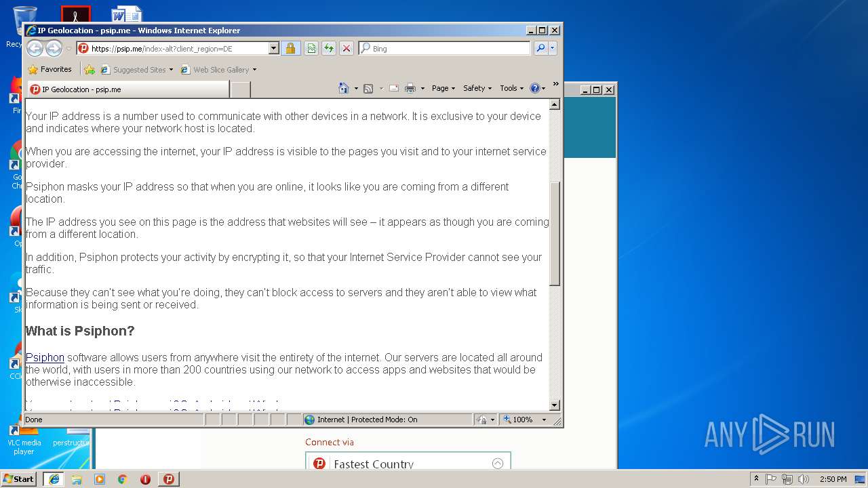The height and width of the screenshot is (488, 868).
Task: Run search with the magnifier button
Action: pyautogui.click(x=540, y=48)
